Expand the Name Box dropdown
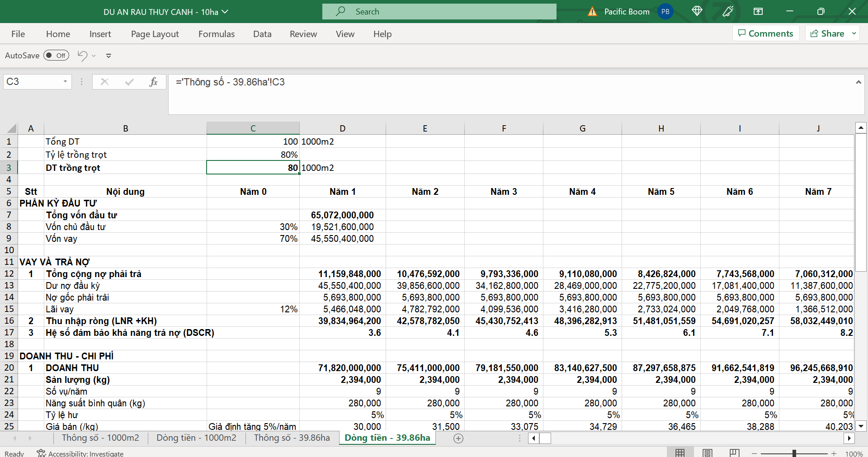Viewport: 868px width, 457px height. pyautogui.click(x=65, y=82)
